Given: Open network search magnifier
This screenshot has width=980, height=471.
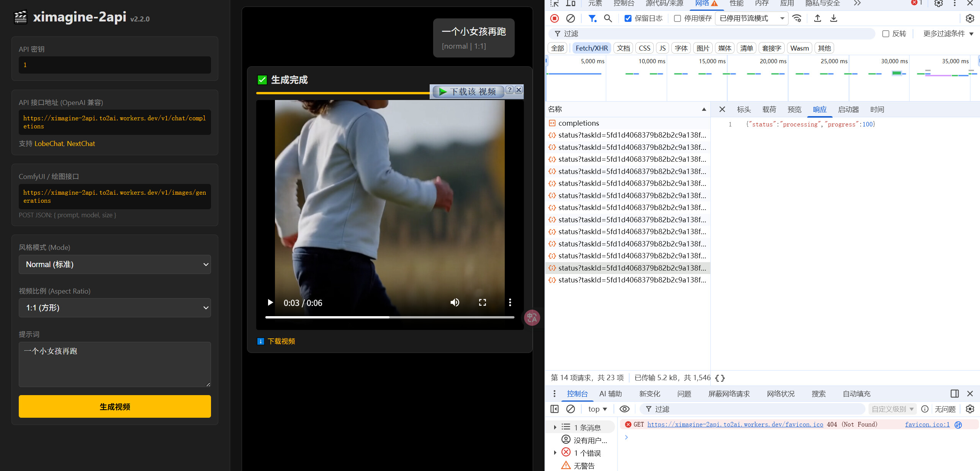Looking at the screenshot, I should click(x=608, y=18).
